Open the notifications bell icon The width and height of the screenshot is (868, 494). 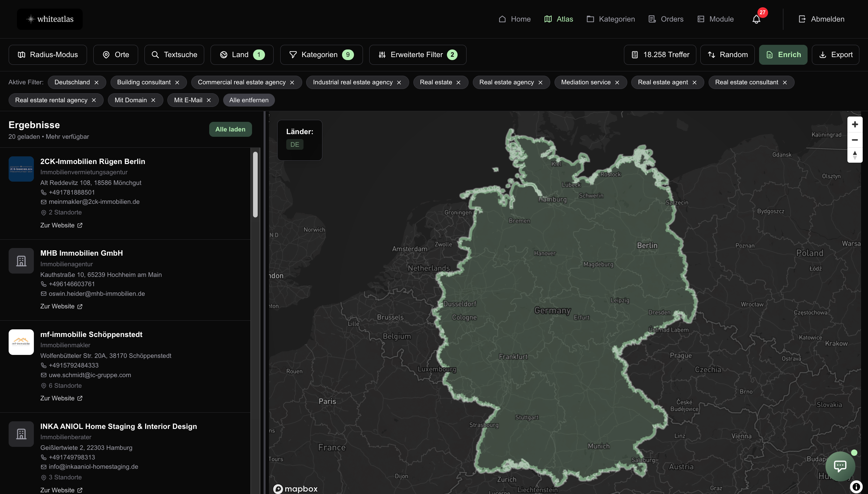[x=756, y=19]
